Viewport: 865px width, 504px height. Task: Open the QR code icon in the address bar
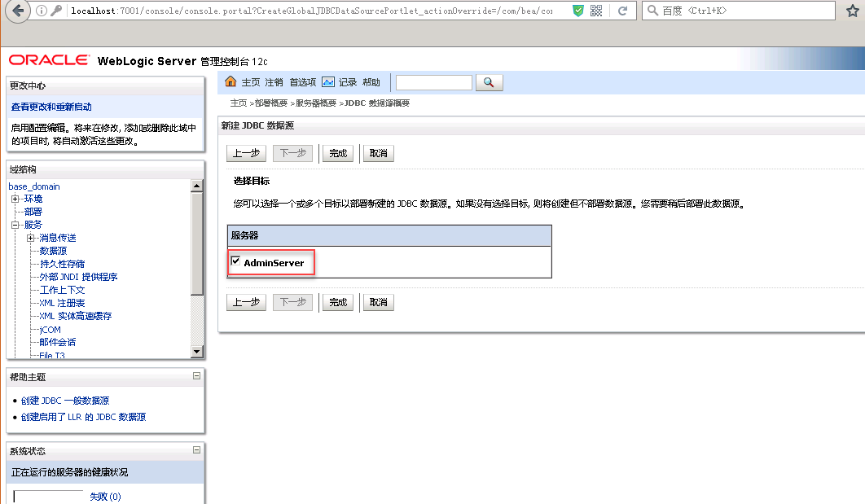pyautogui.click(x=596, y=11)
